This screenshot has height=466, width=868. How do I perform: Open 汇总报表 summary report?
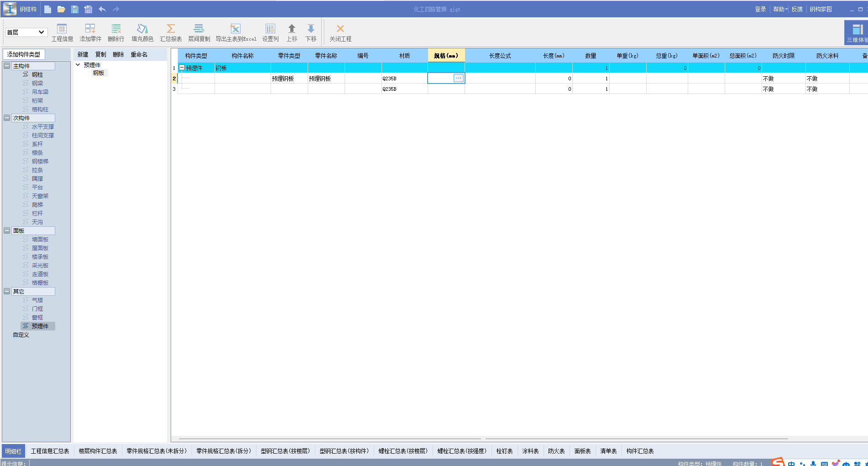[171, 33]
